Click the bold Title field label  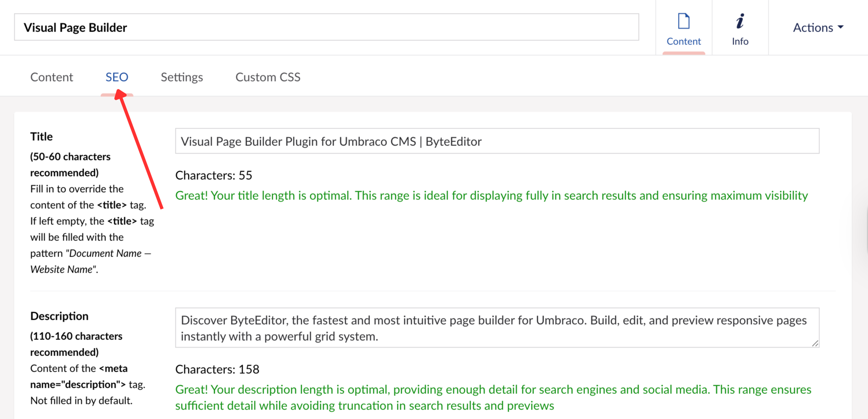click(x=41, y=137)
